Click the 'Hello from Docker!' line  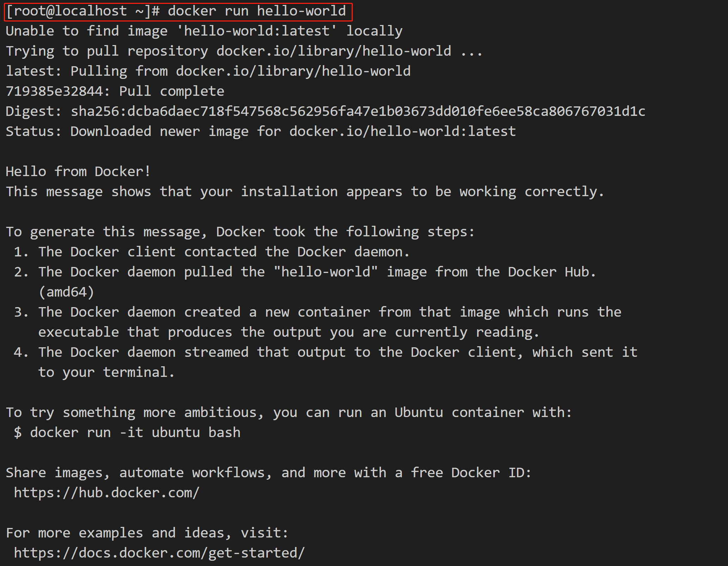[78, 172]
